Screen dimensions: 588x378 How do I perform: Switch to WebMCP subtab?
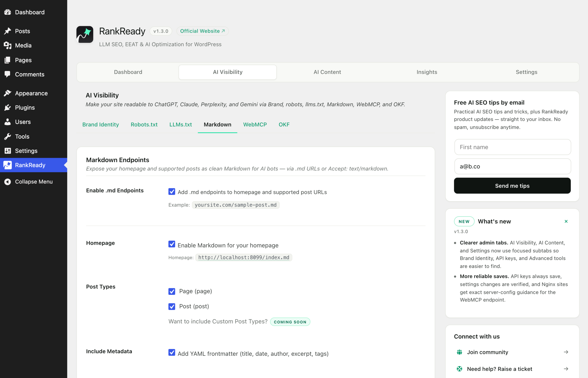pos(255,125)
